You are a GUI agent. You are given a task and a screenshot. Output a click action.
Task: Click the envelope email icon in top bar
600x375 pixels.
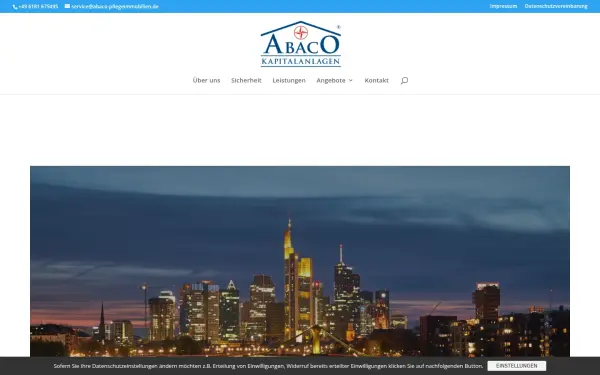click(x=67, y=6)
